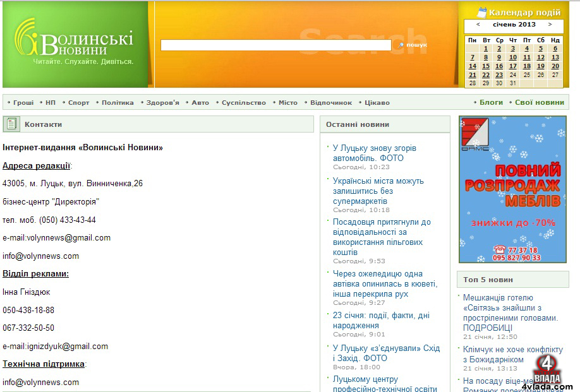Click the Волинські Новини site logo
This screenshot has width=580, height=392.
74,42
